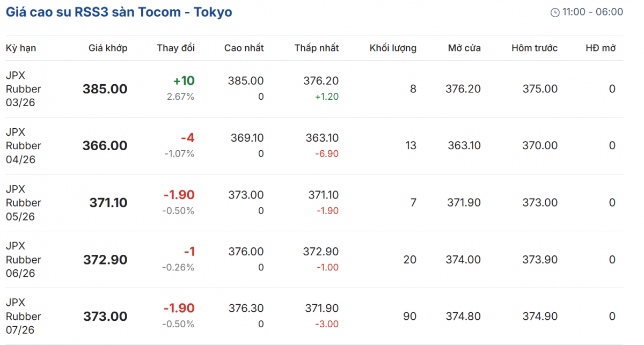Viewport: 644px width, 345px height.
Task: Select the JPX Rubber 07/26 contract
Action: tap(23, 317)
